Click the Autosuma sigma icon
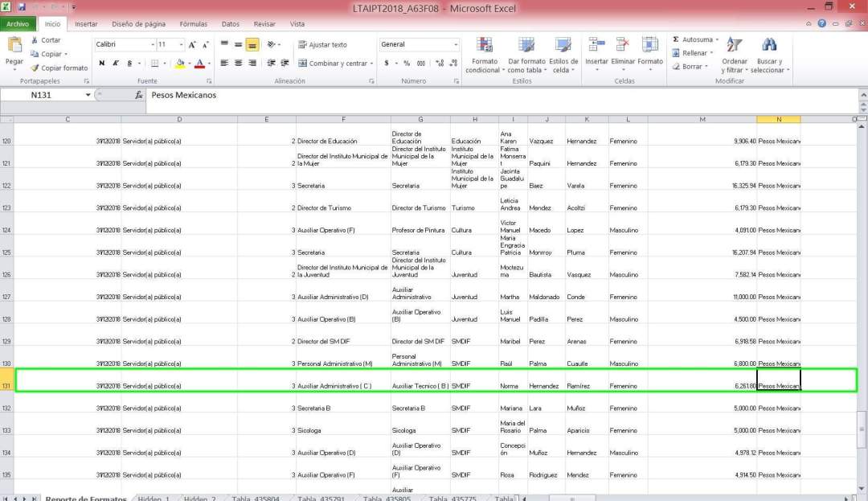Image resolution: width=868 pixels, height=501 pixels. tap(676, 39)
